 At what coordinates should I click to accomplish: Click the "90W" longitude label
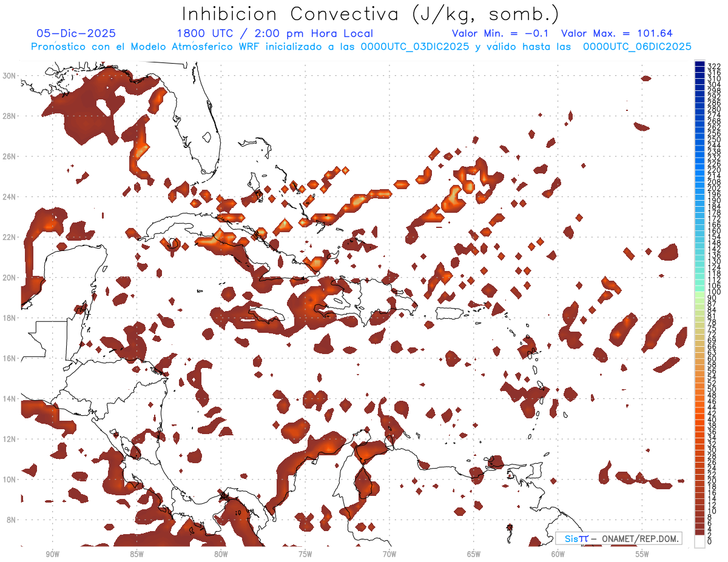[x=52, y=554]
